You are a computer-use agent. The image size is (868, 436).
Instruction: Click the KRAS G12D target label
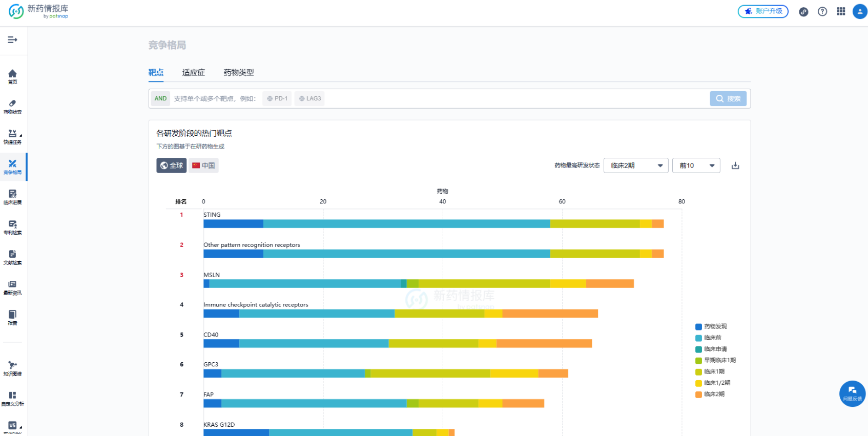(219, 425)
